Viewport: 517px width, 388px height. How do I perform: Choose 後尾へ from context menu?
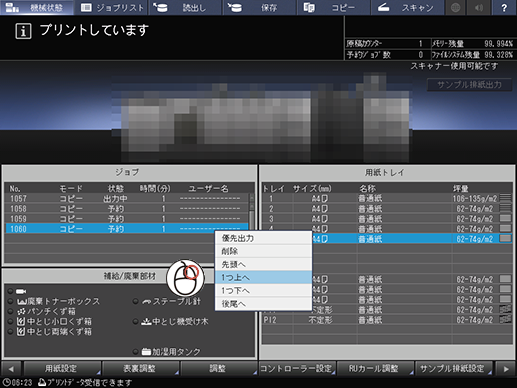pyautogui.click(x=263, y=304)
